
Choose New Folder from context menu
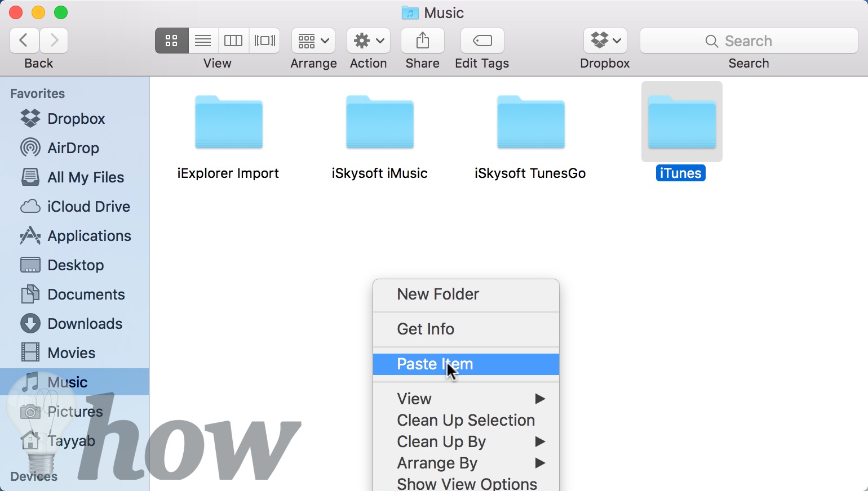point(466,294)
